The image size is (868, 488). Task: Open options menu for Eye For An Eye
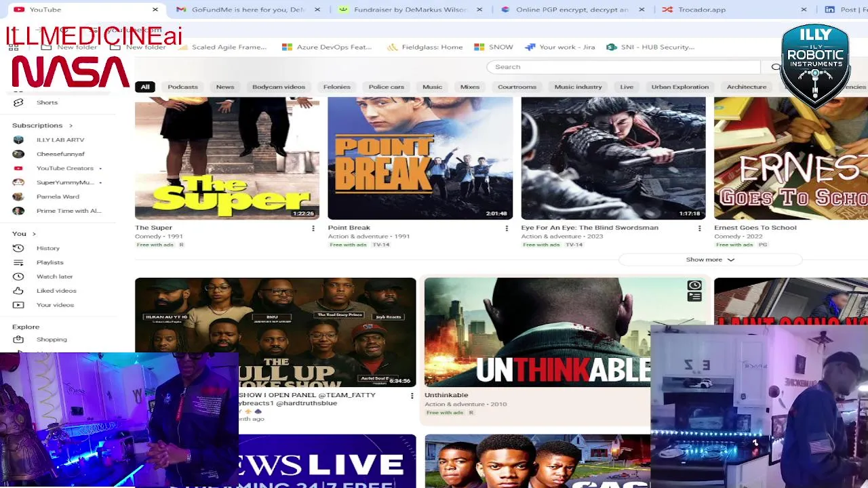(699, 228)
